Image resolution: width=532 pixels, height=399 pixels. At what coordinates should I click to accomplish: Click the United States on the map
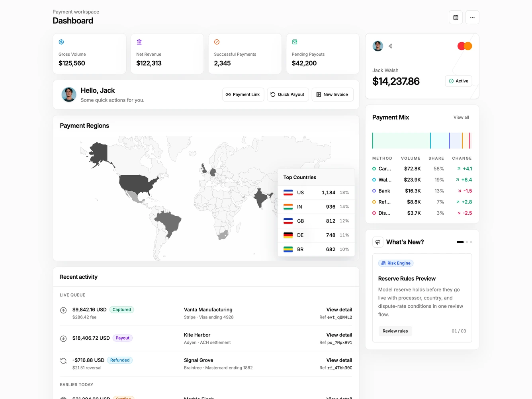click(x=137, y=184)
